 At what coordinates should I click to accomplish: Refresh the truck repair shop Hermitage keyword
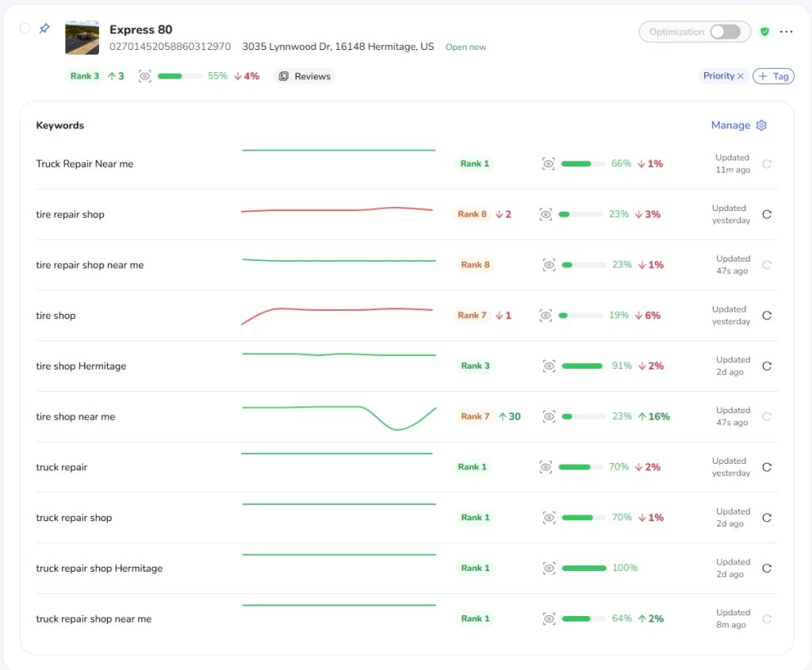click(767, 568)
